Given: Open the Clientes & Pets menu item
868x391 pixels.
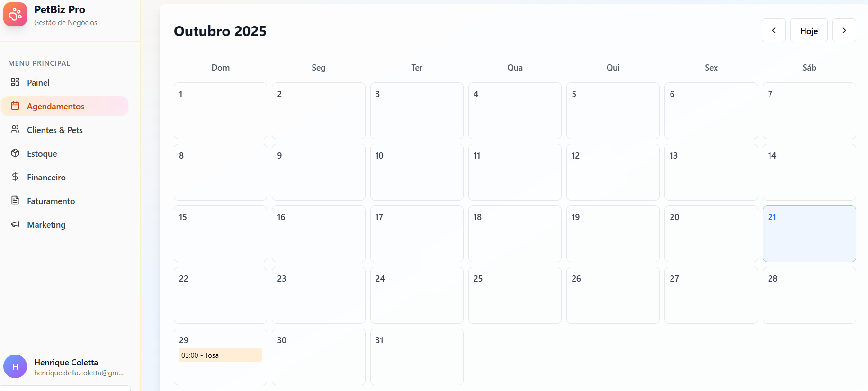Looking at the screenshot, I should 55,130.
